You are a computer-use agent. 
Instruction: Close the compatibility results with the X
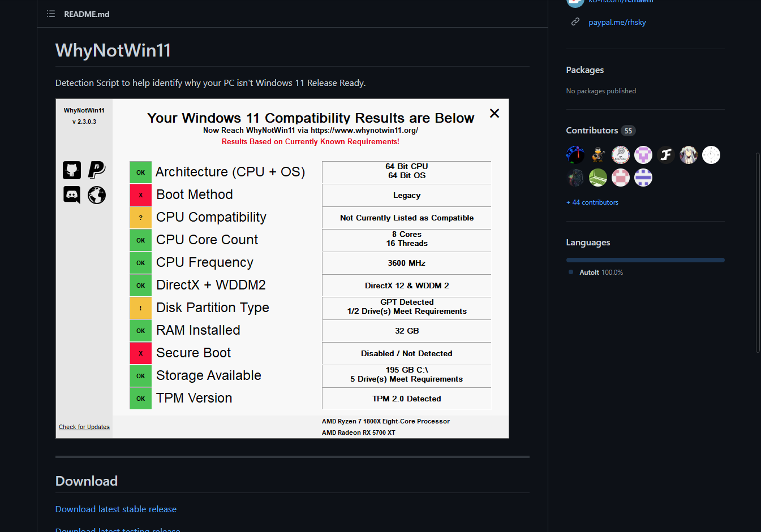click(495, 113)
